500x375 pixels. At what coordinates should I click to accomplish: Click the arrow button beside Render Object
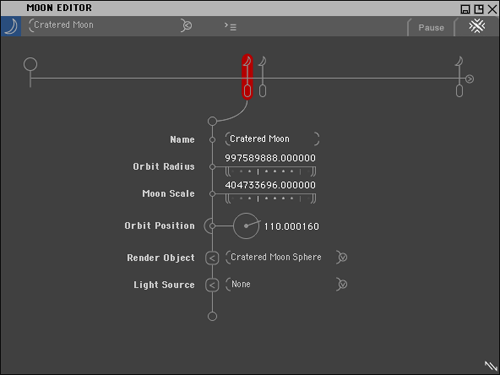coord(212,258)
